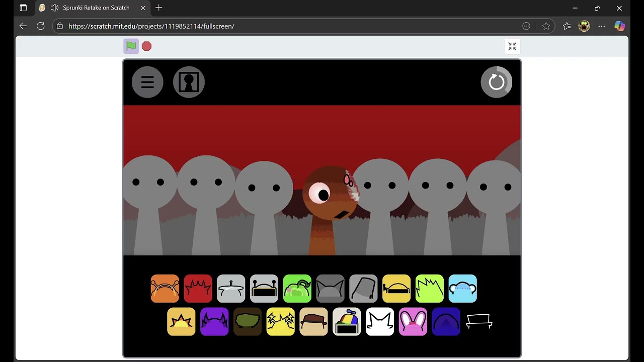Image resolution: width=644 pixels, height=362 pixels.
Task: Open a new browser tab
Action: (159, 8)
